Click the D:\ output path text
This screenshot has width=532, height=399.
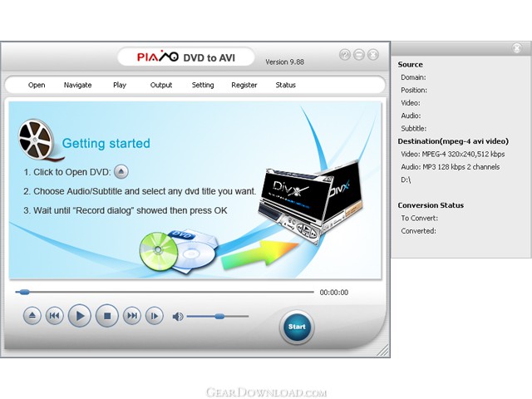pyautogui.click(x=406, y=180)
